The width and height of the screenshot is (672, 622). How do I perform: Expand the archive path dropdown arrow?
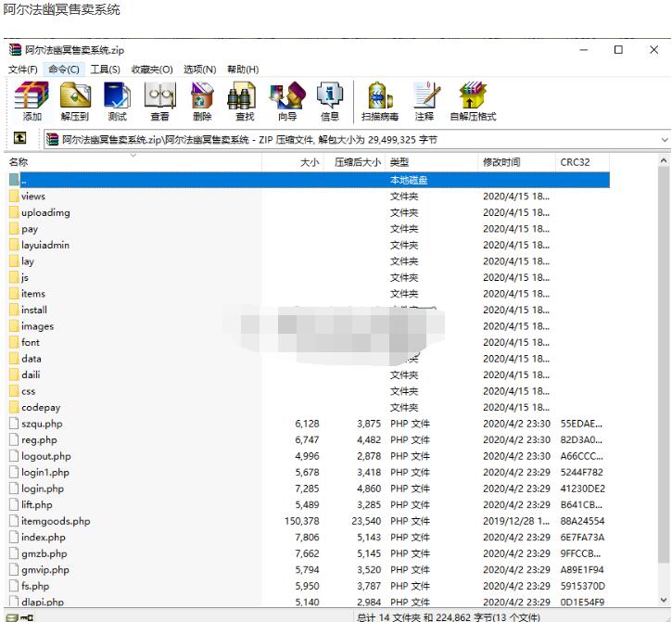tap(664, 140)
